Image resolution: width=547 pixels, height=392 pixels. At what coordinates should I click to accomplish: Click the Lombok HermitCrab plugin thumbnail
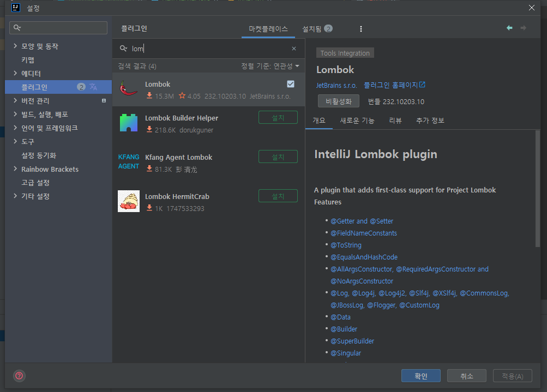pyautogui.click(x=128, y=201)
